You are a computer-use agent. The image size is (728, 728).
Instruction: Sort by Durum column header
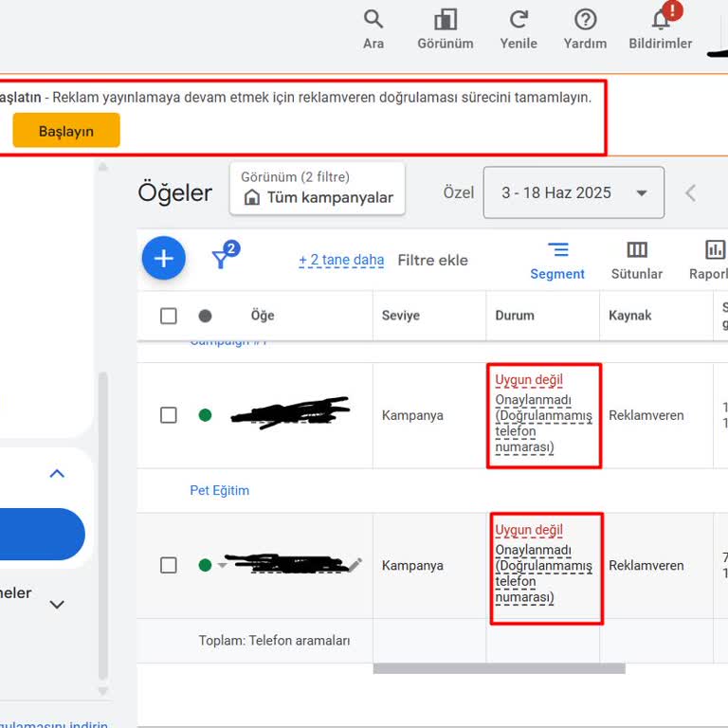[x=515, y=316]
